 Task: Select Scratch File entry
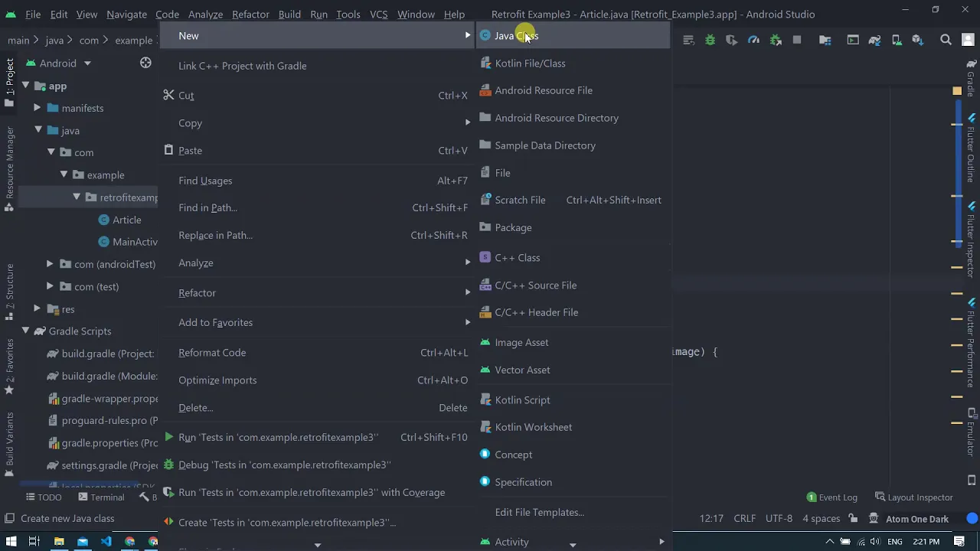tap(573, 201)
